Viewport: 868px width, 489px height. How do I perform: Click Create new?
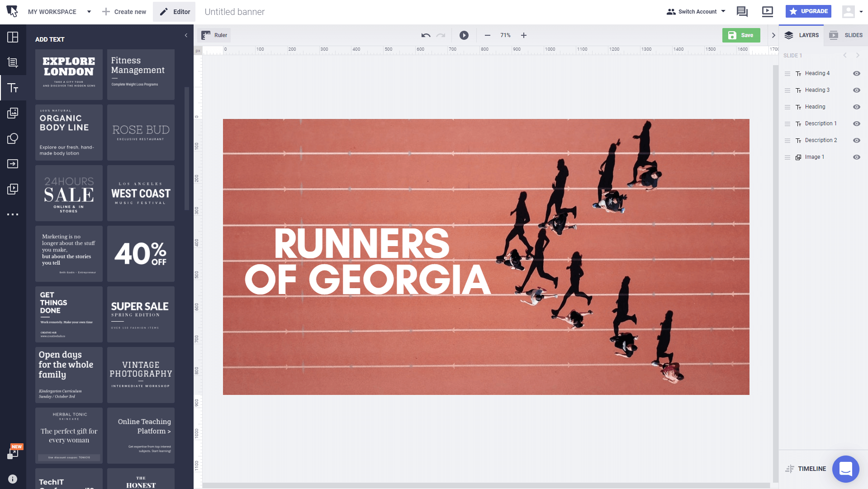pyautogui.click(x=124, y=12)
